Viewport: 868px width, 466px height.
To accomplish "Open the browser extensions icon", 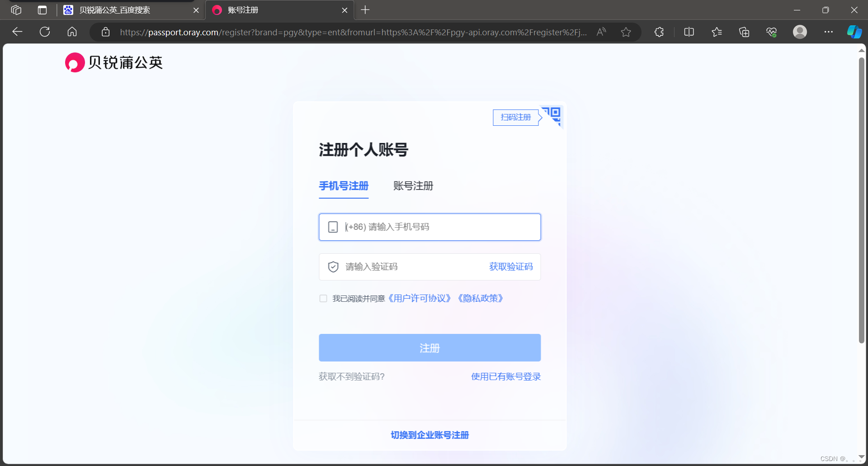I will [x=659, y=32].
